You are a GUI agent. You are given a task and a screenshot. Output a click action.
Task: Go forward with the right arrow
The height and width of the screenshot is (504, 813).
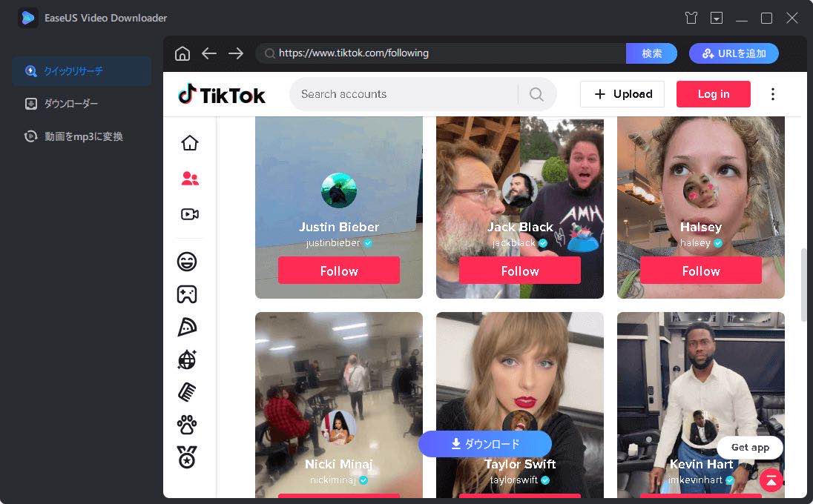click(236, 53)
